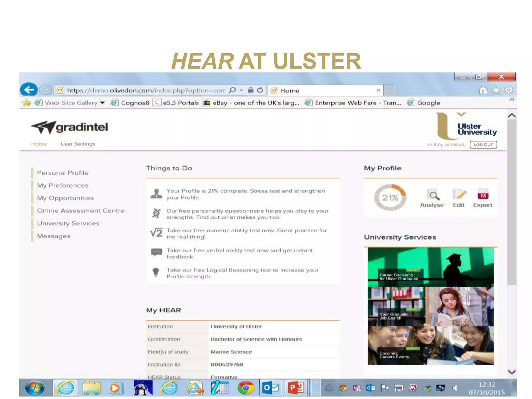This screenshot has height=399, width=532.
Task: Open Internet Explorer from the taskbar
Action: pos(66,388)
